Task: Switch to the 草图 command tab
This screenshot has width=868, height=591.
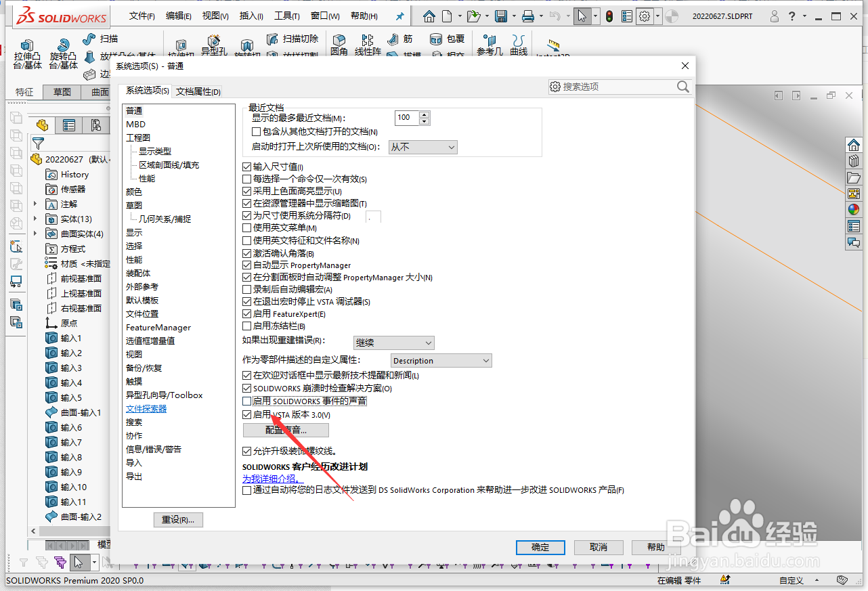Action: point(62,92)
